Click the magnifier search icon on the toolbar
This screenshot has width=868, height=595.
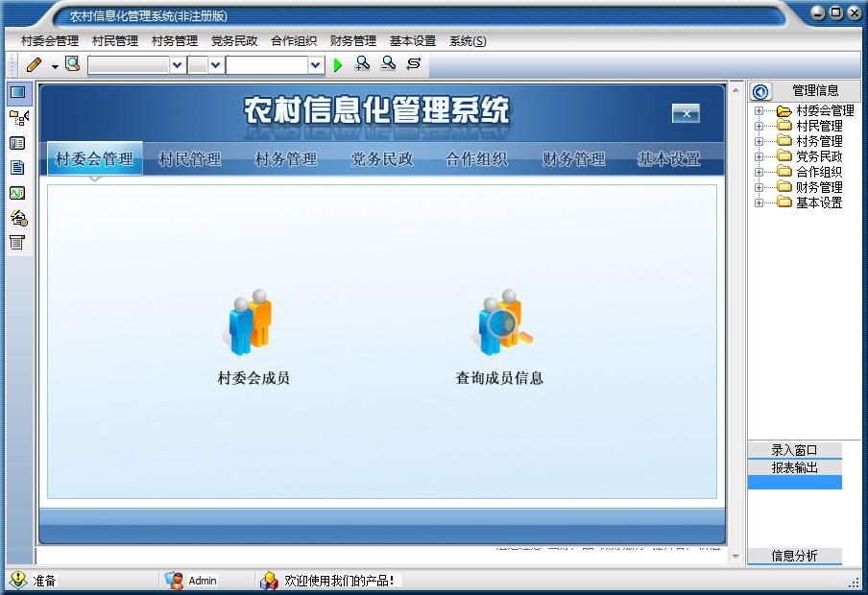72,64
